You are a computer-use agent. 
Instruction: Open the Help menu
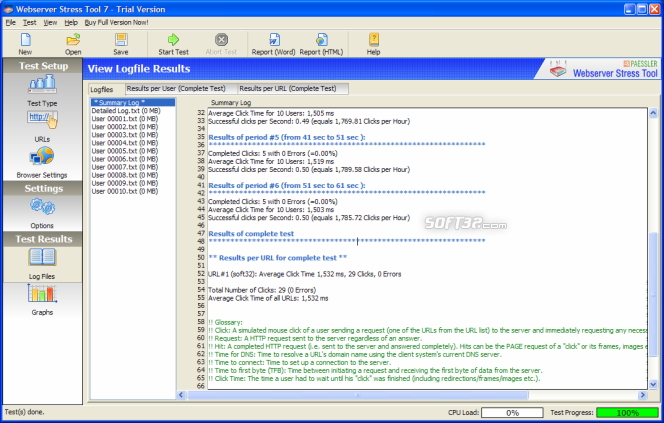click(x=71, y=22)
